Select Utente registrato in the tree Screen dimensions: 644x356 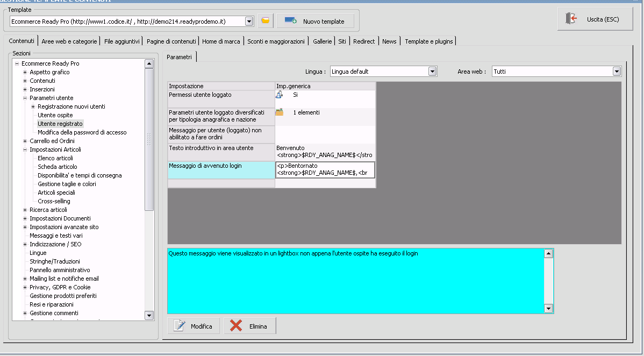click(60, 124)
